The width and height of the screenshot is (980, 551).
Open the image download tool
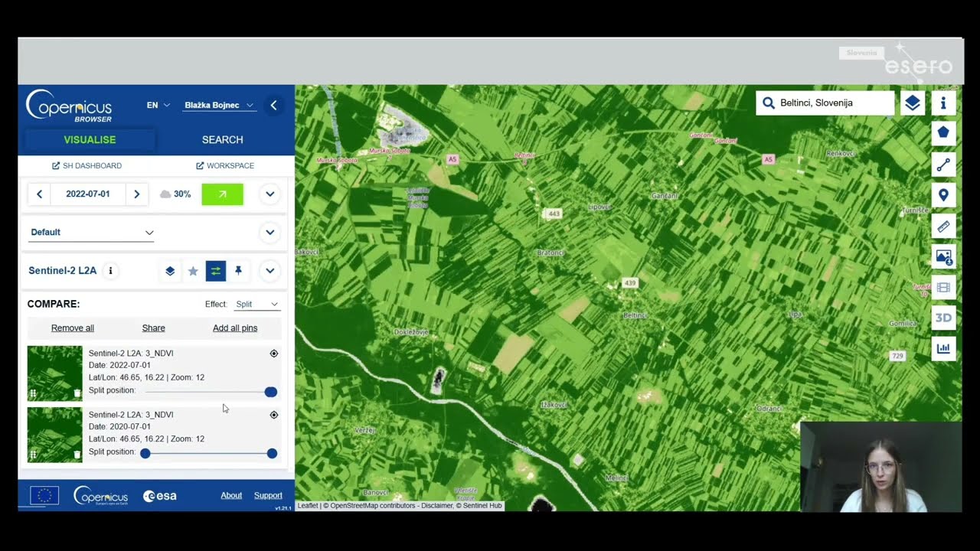(943, 257)
